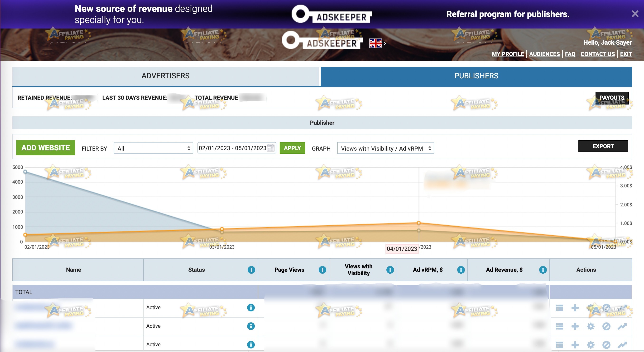Click the info icon in the Status column header
This screenshot has height=352, width=644.
251,270
